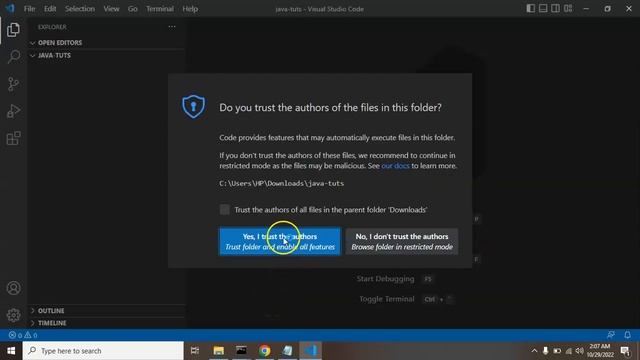Toggle bottom panel layout icon
640x360 pixels.
(x=543, y=9)
